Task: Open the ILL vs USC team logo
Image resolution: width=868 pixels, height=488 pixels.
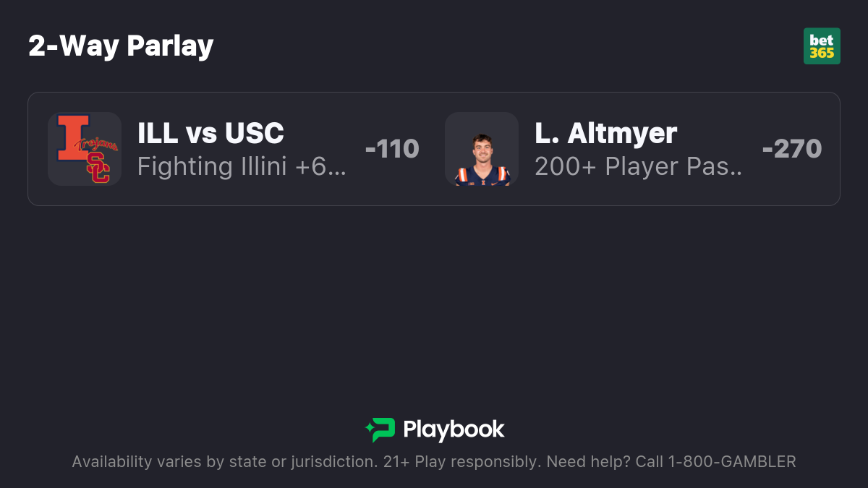Action: click(85, 149)
